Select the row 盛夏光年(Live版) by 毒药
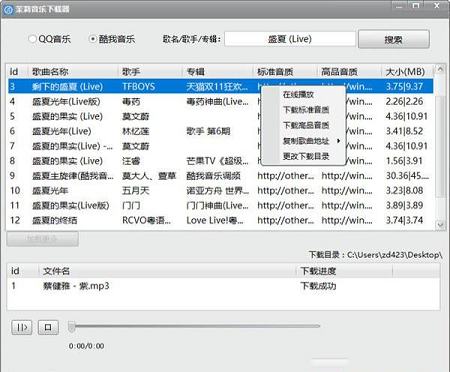This screenshot has height=372, width=450. pyautogui.click(x=221, y=101)
